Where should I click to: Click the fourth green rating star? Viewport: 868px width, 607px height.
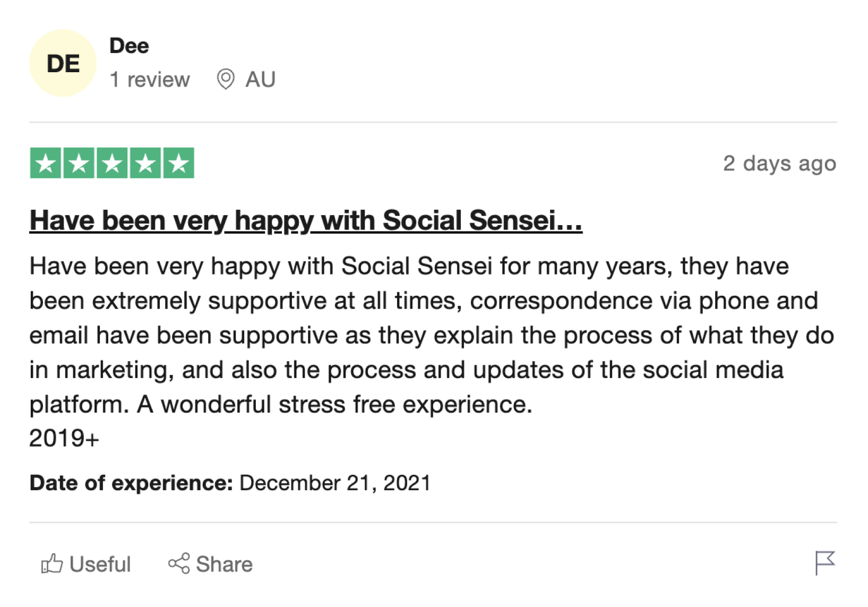[145, 163]
